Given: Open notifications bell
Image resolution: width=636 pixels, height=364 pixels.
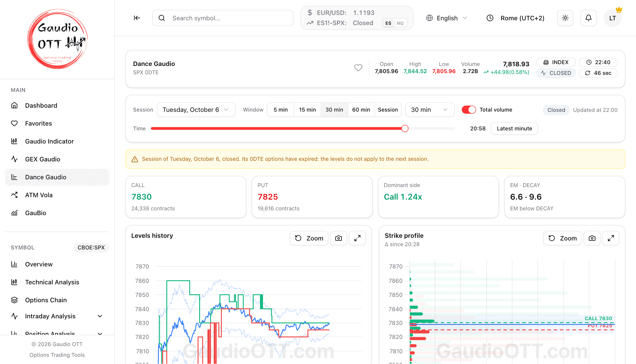Looking at the screenshot, I should (x=588, y=18).
